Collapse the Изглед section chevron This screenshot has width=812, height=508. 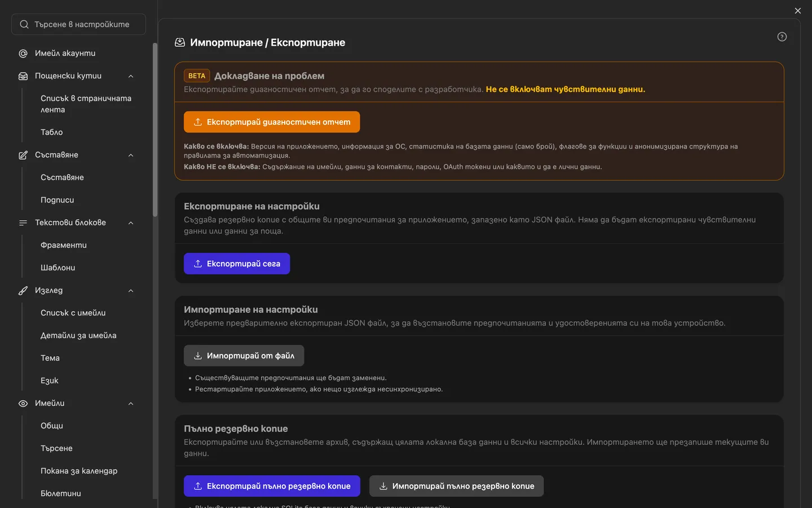click(131, 291)
